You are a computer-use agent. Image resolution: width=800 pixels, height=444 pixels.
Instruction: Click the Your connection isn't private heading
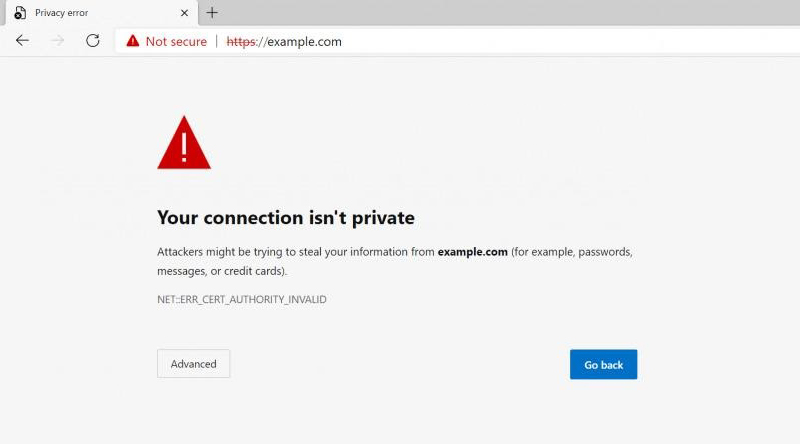tap(286, 218)
